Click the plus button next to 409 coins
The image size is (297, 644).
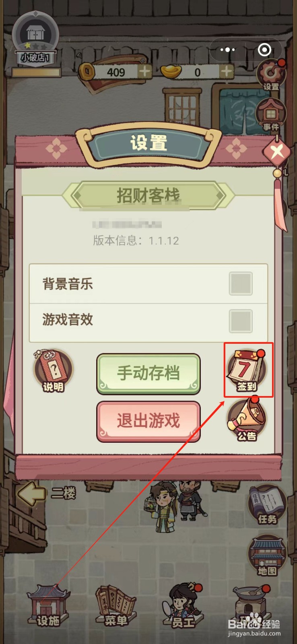[144, 72]
